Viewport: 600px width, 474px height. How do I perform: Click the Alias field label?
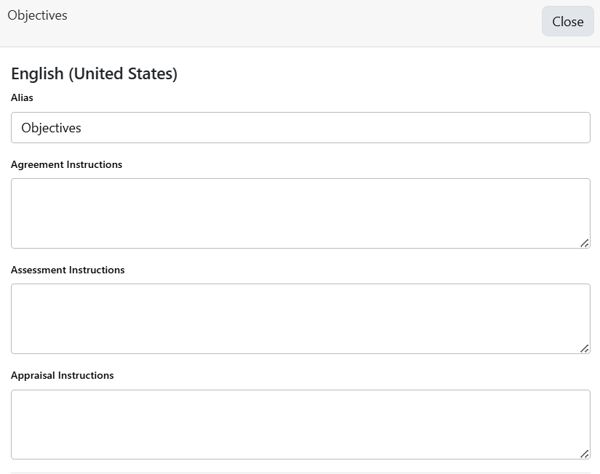click(x=22, y=98)
